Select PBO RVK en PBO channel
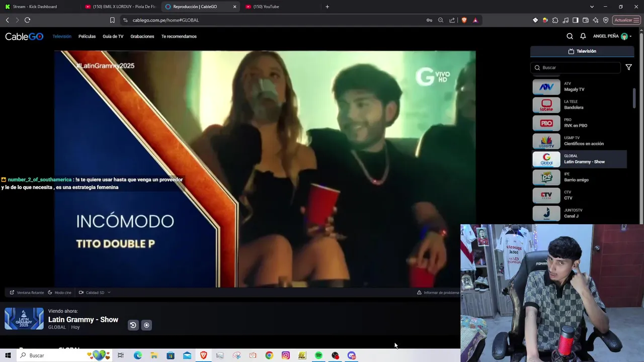 click(580, 123)
